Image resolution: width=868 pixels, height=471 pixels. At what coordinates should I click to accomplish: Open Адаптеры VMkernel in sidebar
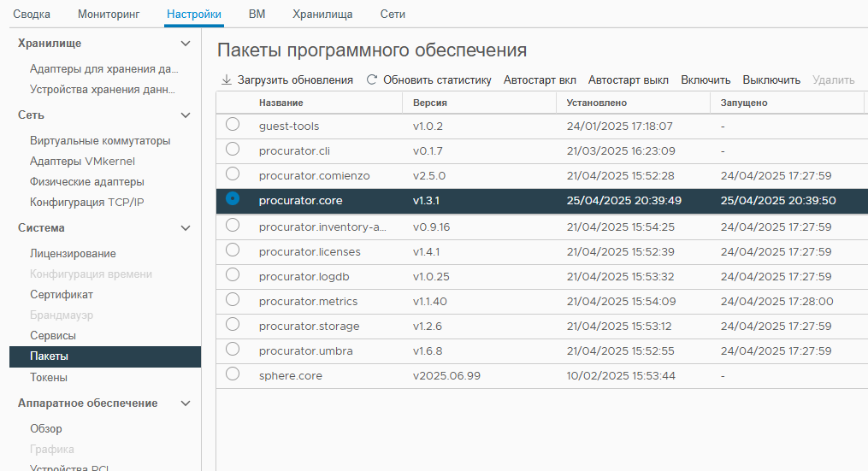point(82,162)
